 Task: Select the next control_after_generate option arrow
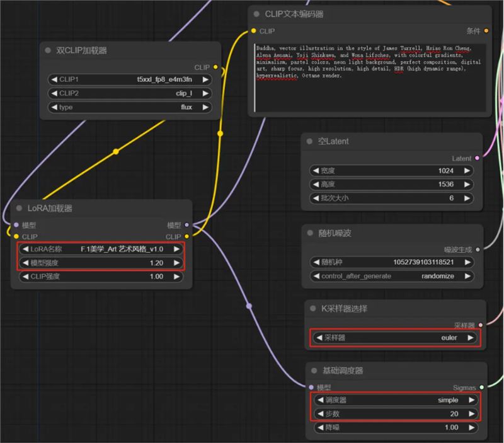[467, 276]
